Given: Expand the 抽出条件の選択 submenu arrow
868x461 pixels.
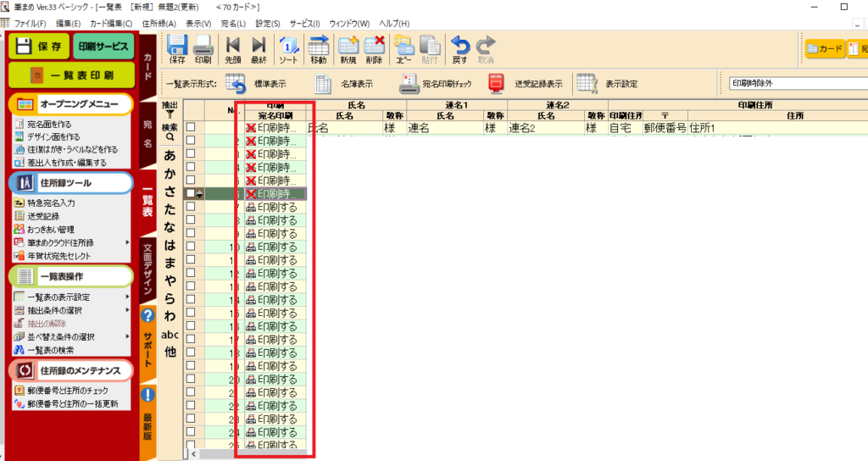Looking at the screenshot, I should (x=128, y=310).
